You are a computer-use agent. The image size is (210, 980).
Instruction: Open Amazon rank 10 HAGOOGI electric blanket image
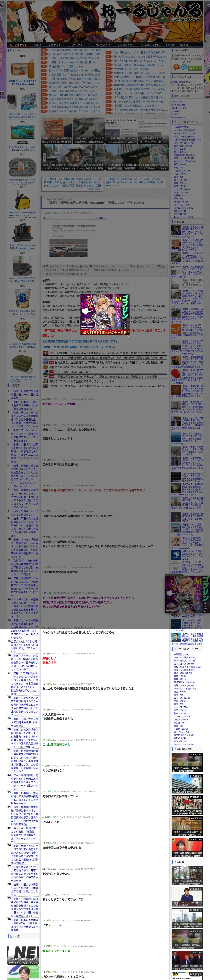(x=22, y=364)
